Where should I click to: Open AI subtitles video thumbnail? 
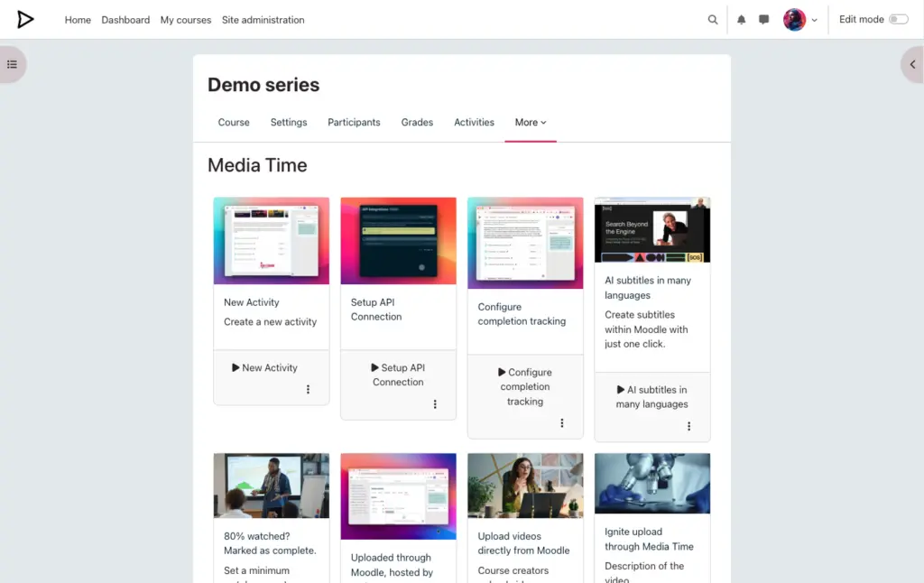652,230
